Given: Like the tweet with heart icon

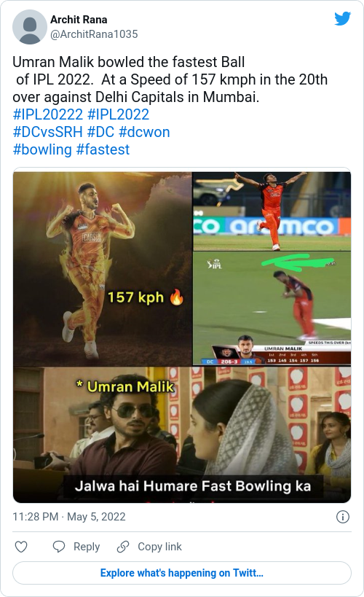Looking at the screenshot, I should point(21,547).
